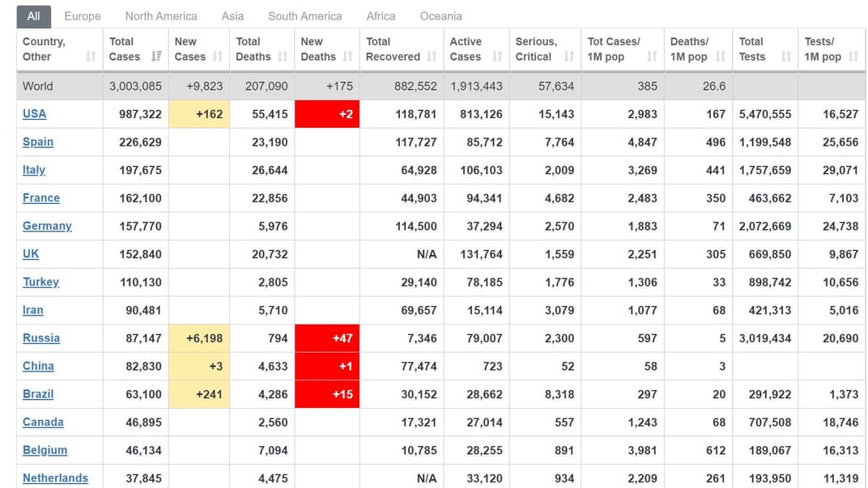Open the Belgium link
Image resolution: width=868 pixels, height=488 pixels.
45,450
